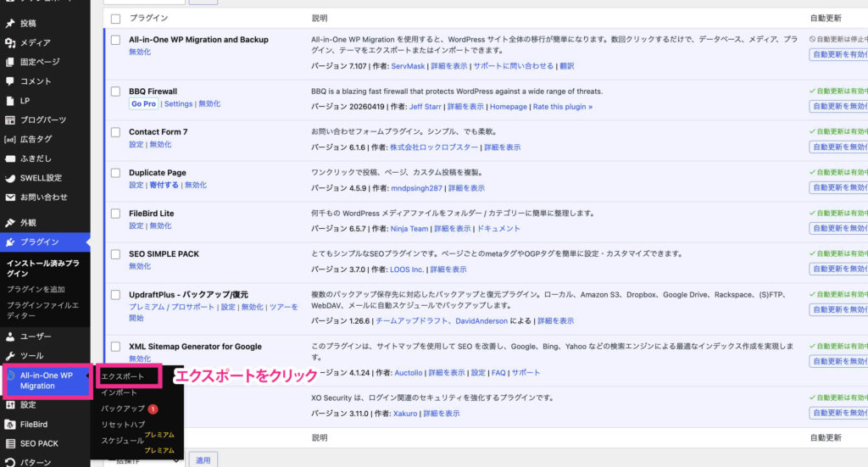This screenshot has width=868, height=467.
Task: Click 無効化 under All-in-One WP Migration and Backup
Action: 140,52
